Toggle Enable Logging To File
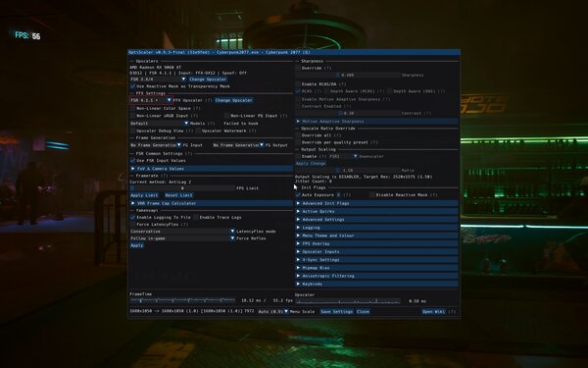This screenshot has width=588, height=368. [x=132, y=217]
